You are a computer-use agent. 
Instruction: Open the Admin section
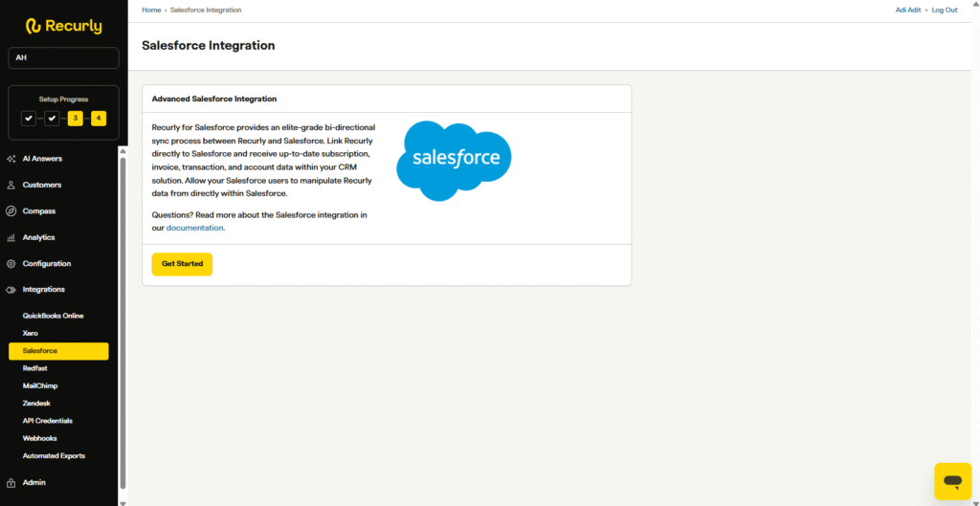(x=33, y=482)
